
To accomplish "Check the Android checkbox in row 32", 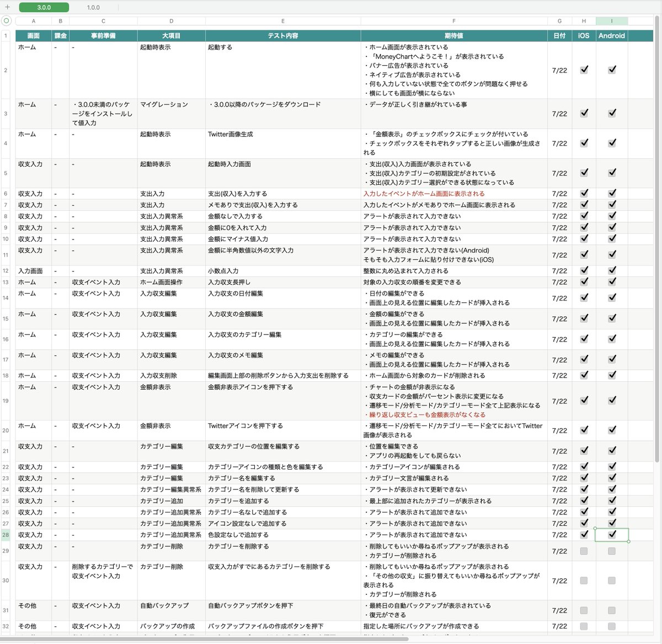I will click(612, 626).
